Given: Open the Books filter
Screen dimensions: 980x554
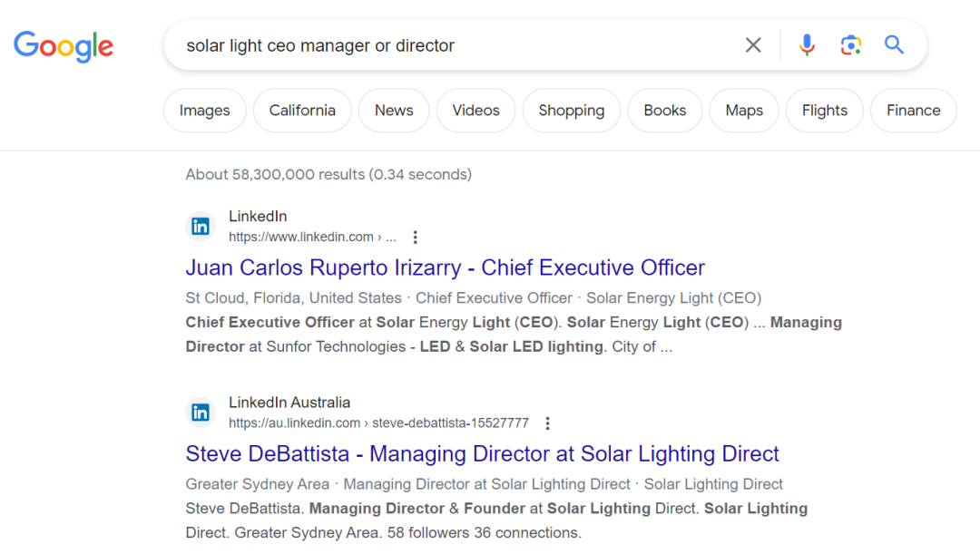Looking at the screenshot, I should click(665, 111).
